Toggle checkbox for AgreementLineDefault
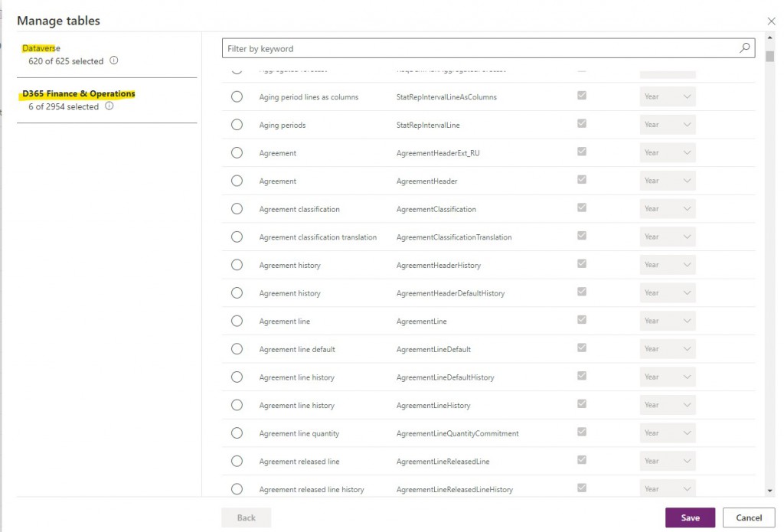 coord(582,348)
